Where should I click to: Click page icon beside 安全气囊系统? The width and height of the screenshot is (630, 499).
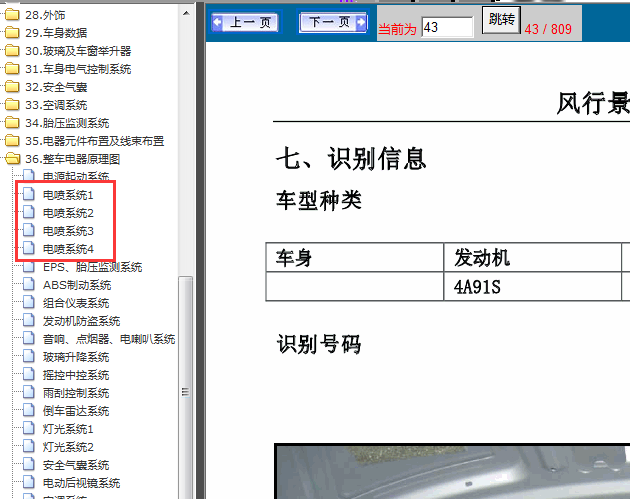[x=29, y=464]
